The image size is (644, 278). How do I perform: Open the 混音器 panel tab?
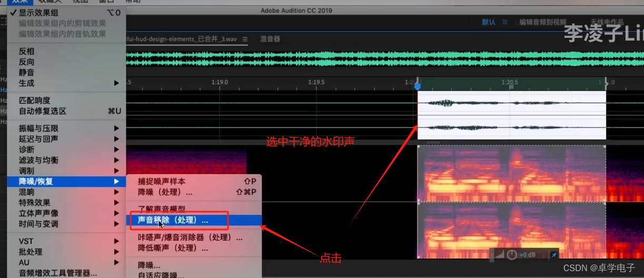tap(270, 39)
